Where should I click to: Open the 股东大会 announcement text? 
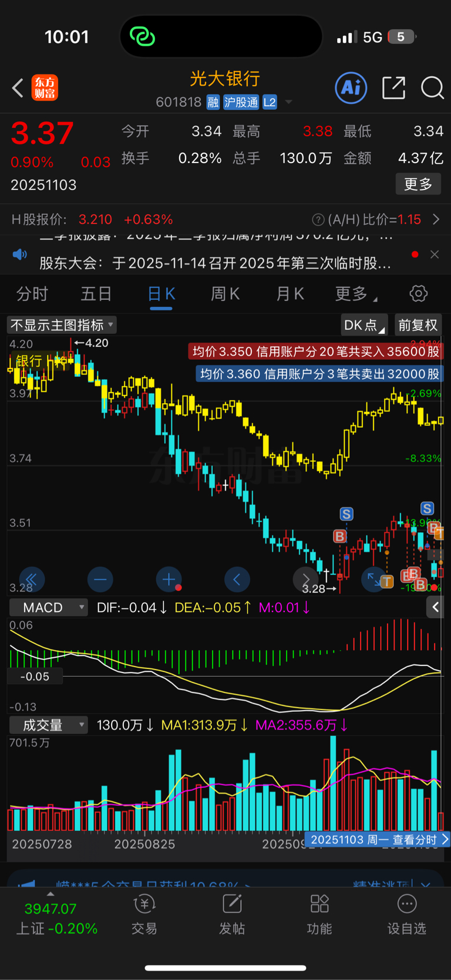(x=215, y=263)
